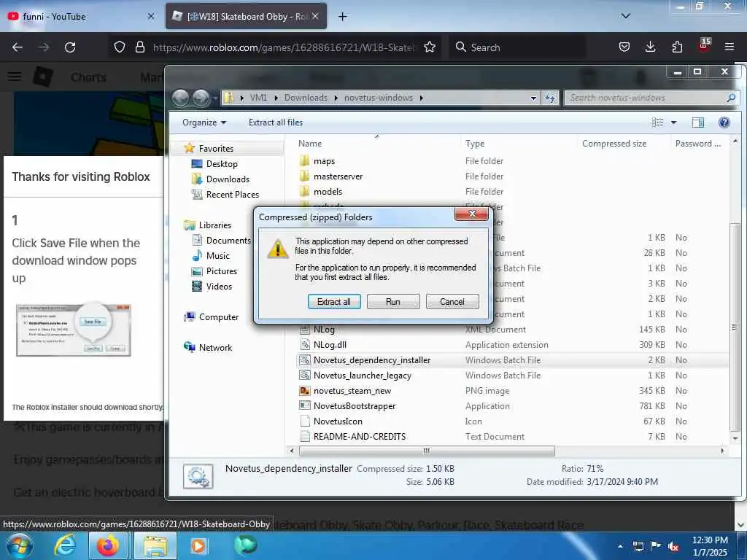Click the horizontal scrollbar in file list
Viewport: 747px width, 560px height.
click(426, 451)
